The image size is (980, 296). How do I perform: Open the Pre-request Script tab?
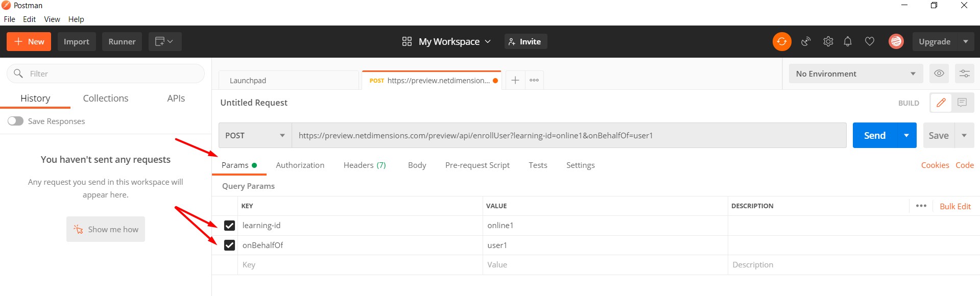477,165
